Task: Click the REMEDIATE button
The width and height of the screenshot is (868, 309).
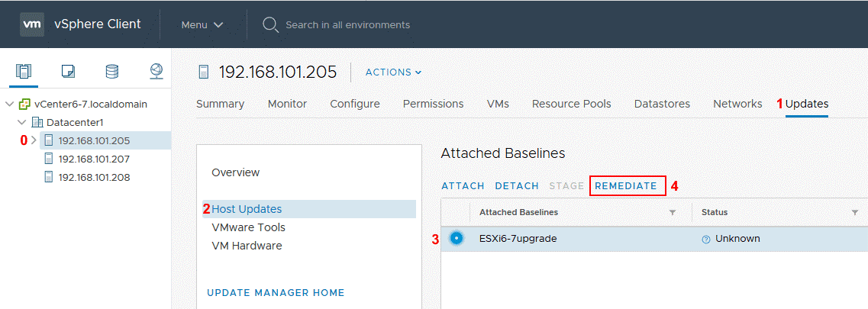Action: (625, 185)
